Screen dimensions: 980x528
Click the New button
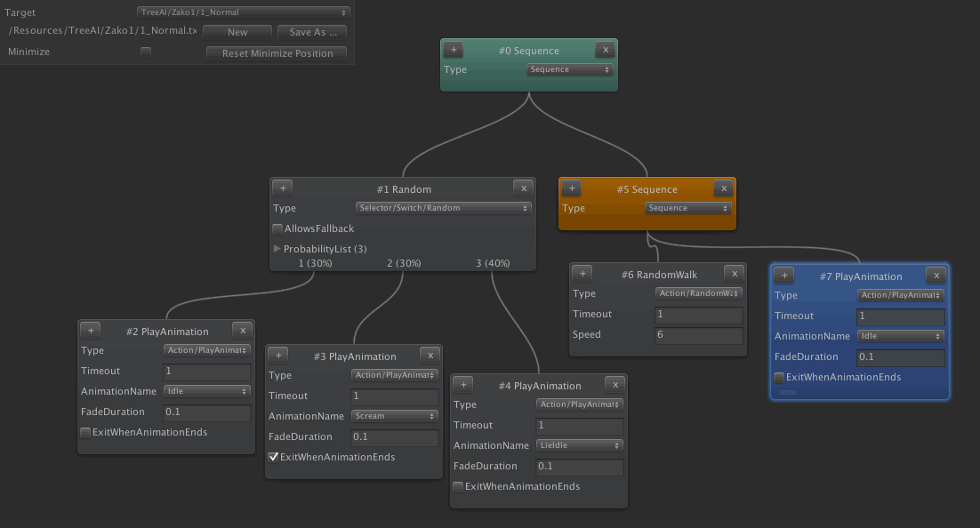237,31
